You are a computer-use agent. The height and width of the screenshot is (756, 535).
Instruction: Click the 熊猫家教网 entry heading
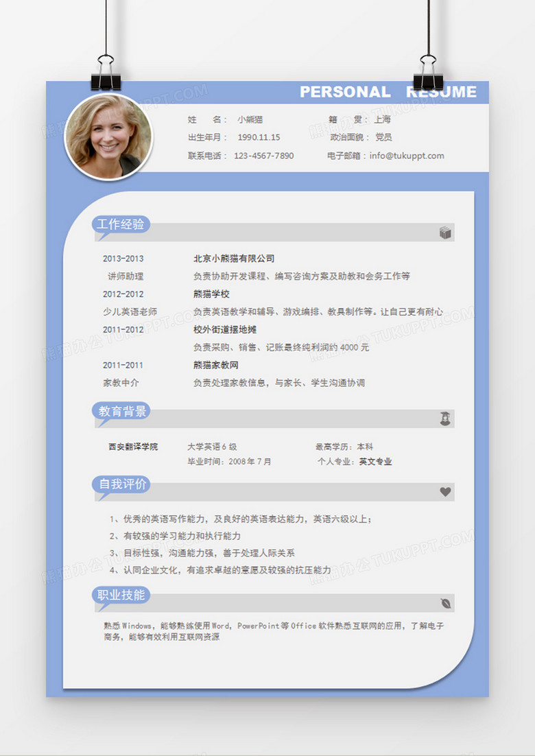[x=215, y=365]
